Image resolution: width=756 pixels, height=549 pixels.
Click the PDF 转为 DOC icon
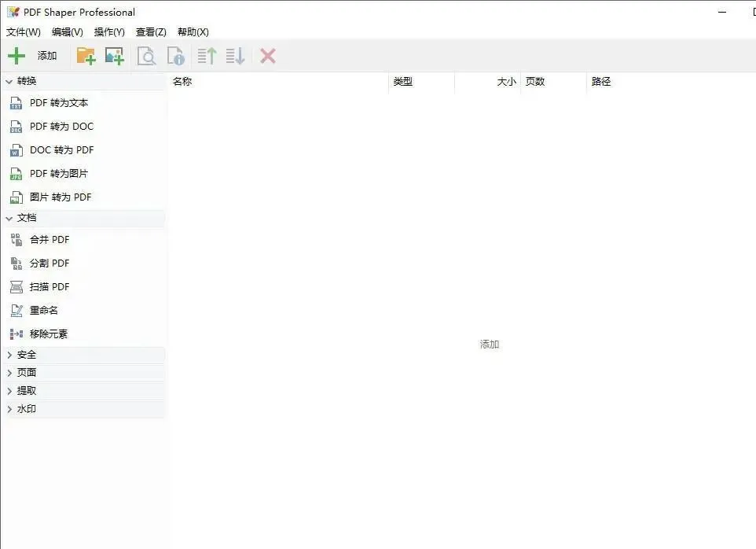pos(16,127)
